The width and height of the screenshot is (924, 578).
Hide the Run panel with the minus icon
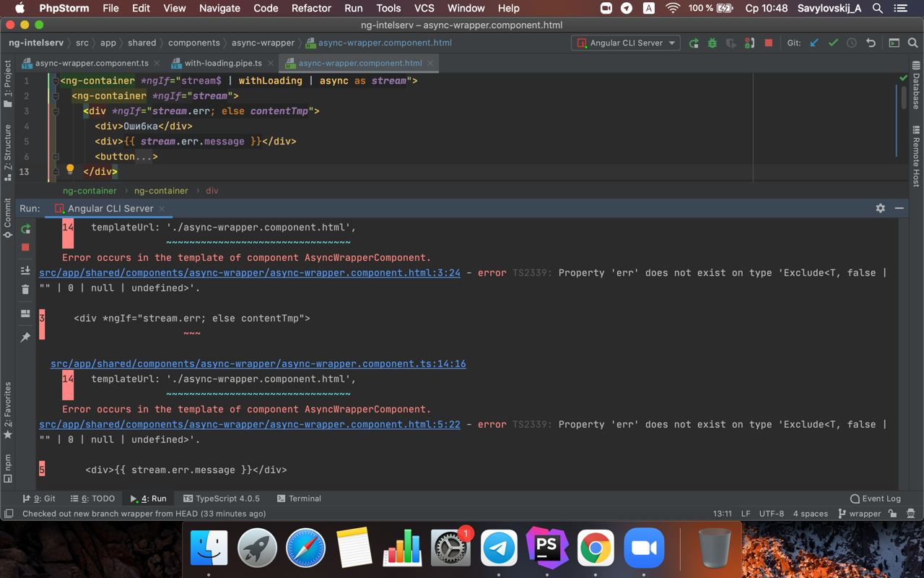click(899, 208)
